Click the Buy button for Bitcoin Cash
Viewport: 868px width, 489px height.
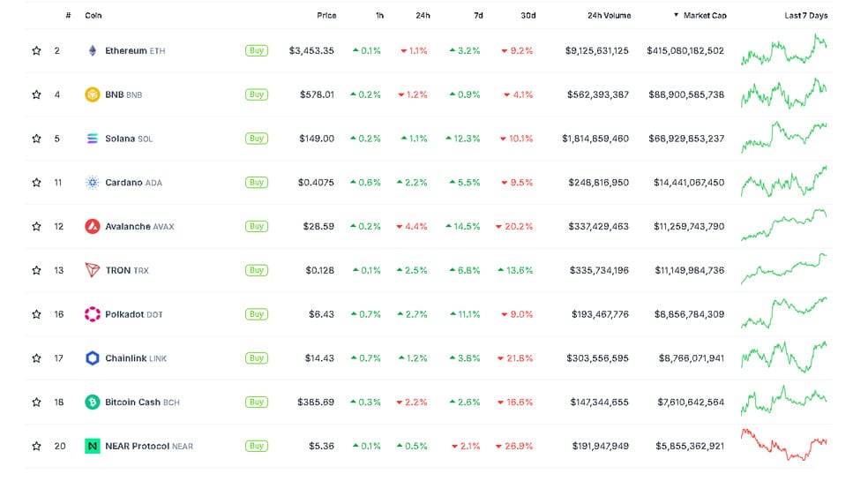pyautogui.click(x=257, y=402)
